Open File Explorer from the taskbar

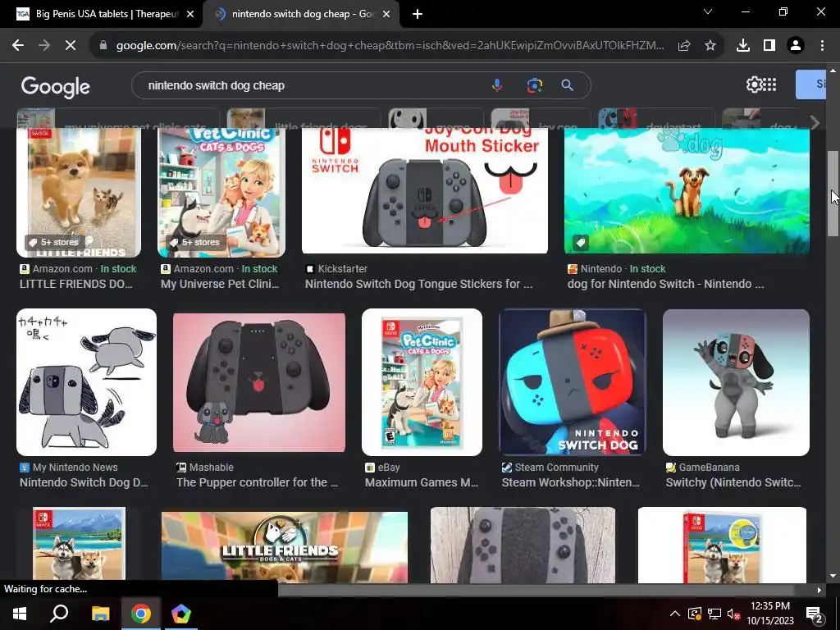point(100,614)
